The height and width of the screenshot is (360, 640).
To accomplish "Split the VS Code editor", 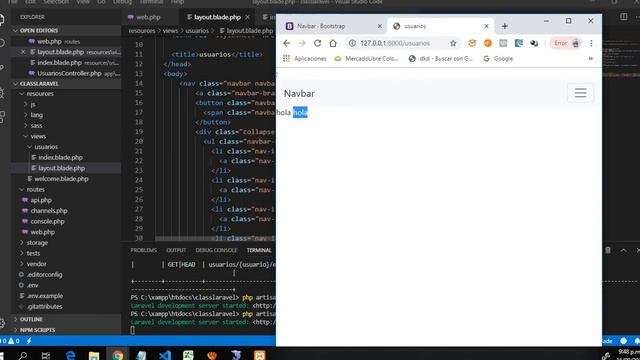I will tap(624, 17).
